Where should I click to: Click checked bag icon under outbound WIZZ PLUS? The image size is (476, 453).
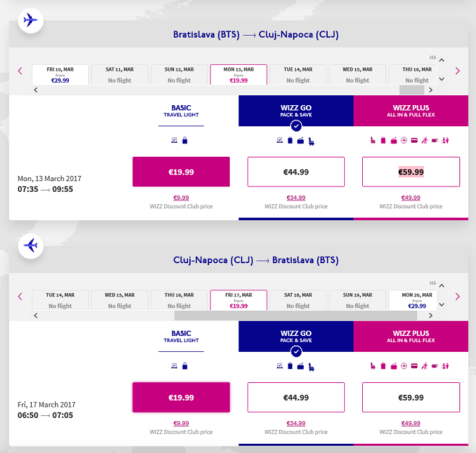click(x=383, y=140)
